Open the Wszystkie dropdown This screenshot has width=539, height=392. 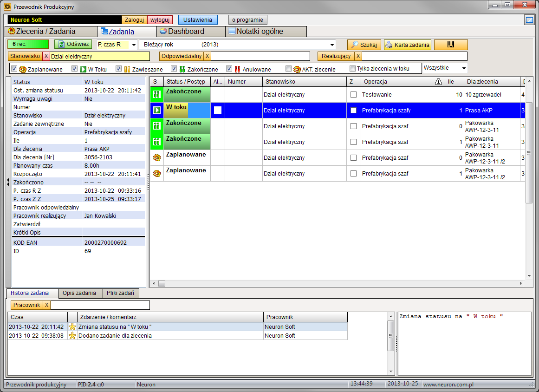(464, 68)
